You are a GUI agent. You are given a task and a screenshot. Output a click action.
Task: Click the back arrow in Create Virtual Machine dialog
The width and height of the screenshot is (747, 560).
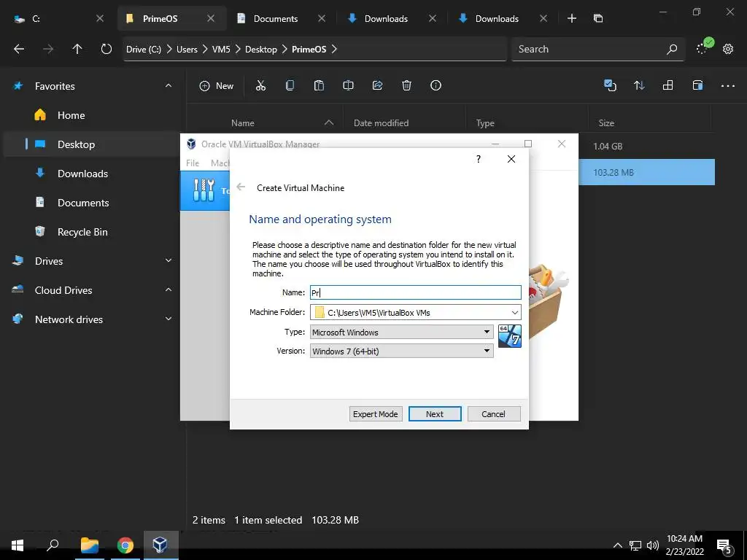pos(241,187)
